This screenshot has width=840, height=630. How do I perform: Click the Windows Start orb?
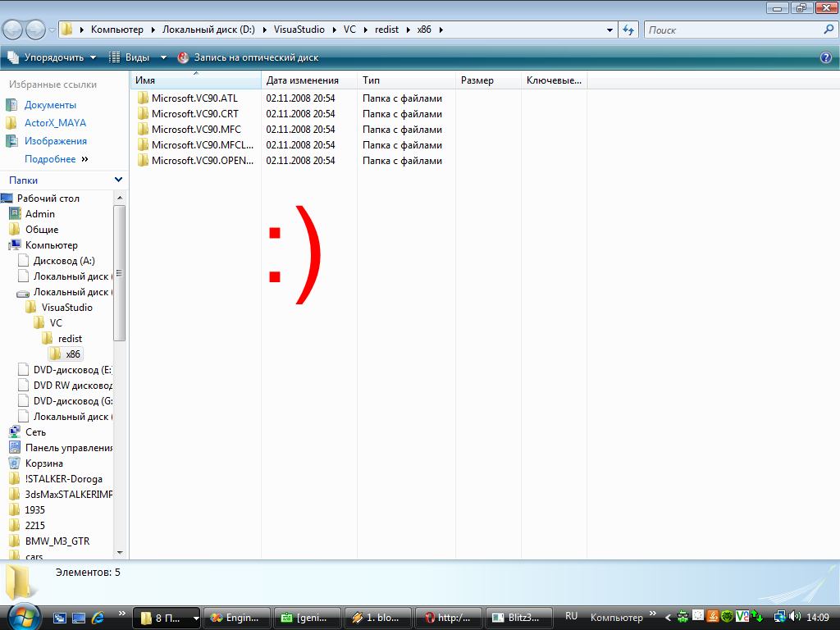(22, 616)
